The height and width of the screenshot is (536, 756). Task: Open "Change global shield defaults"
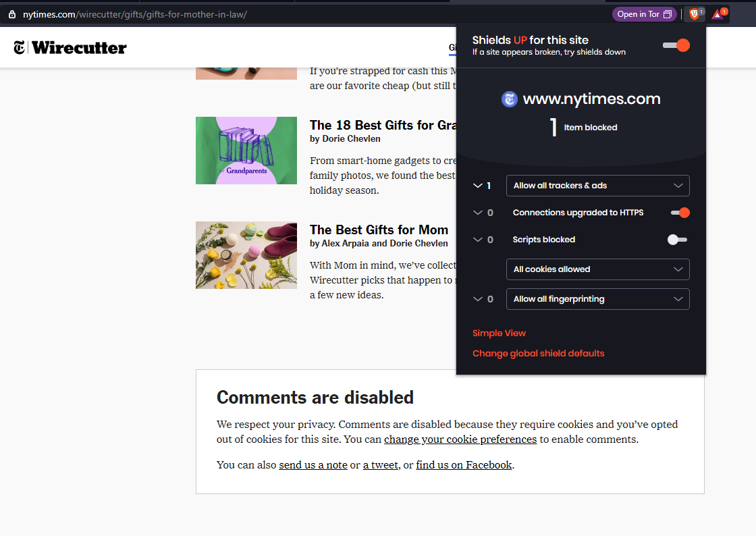538,353
